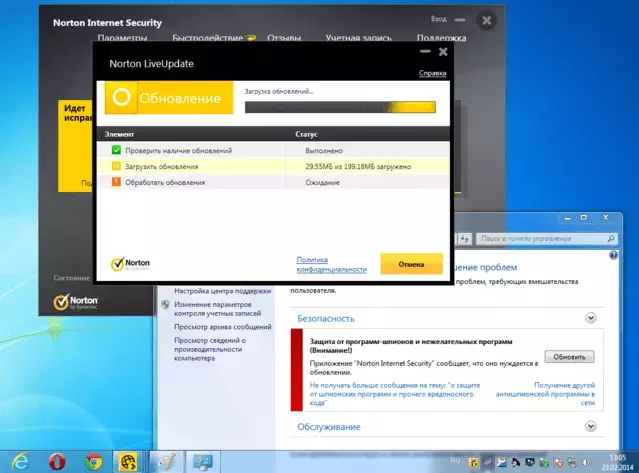Viewport: 639px width, 473px height.
Task: Click the yellow download status icon
Action: 116,166
